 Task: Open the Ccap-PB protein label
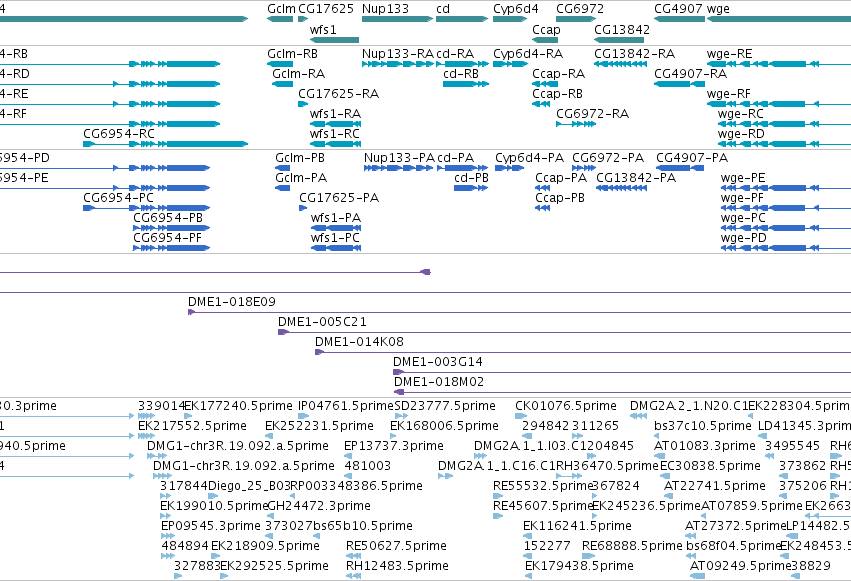coord(560,198)
